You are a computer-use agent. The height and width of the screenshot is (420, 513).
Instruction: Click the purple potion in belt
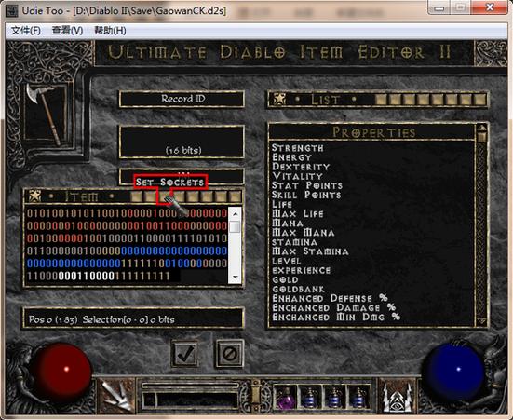pyautogui.click(x=285, y=397)
